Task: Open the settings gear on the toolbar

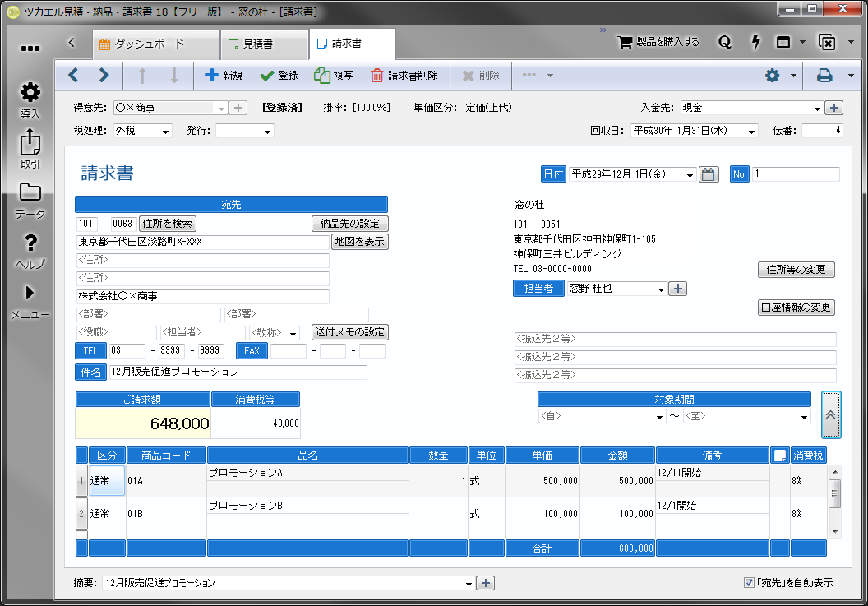Action: pos(771,75)
